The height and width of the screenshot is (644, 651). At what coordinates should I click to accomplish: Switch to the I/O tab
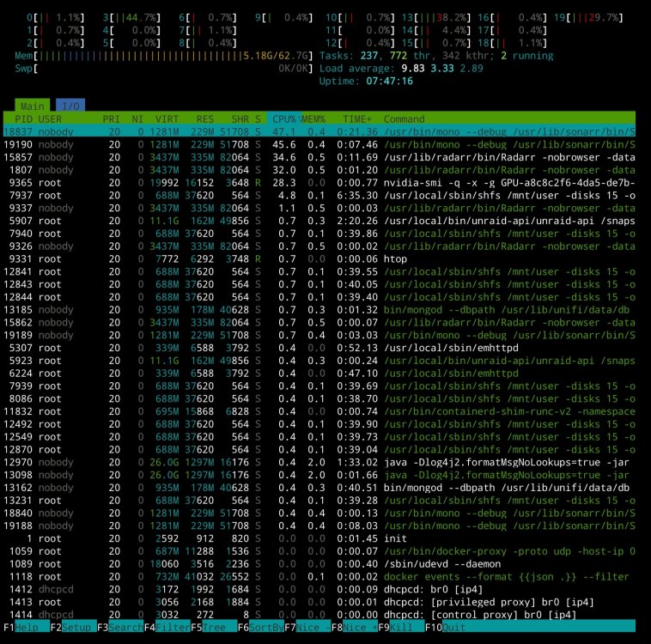tap(70, 106)
